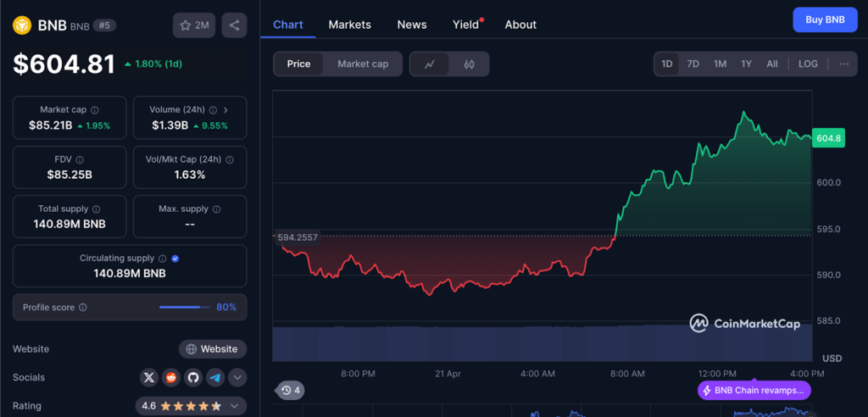Expand the 4.6 rating dropdown
868x417 pixels.
[236, 406]
